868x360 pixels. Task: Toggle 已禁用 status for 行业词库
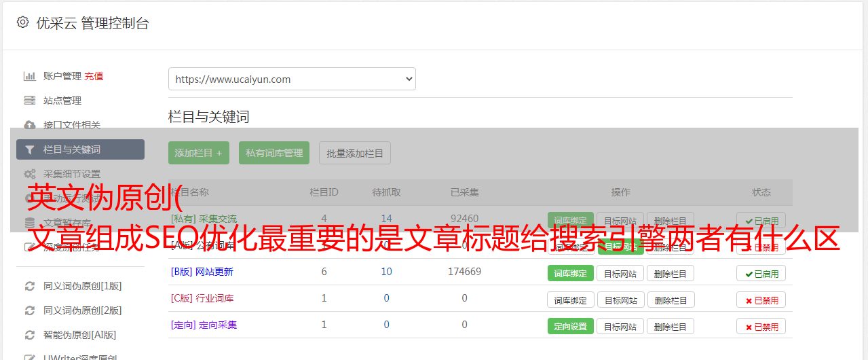(x=761, y=300)
